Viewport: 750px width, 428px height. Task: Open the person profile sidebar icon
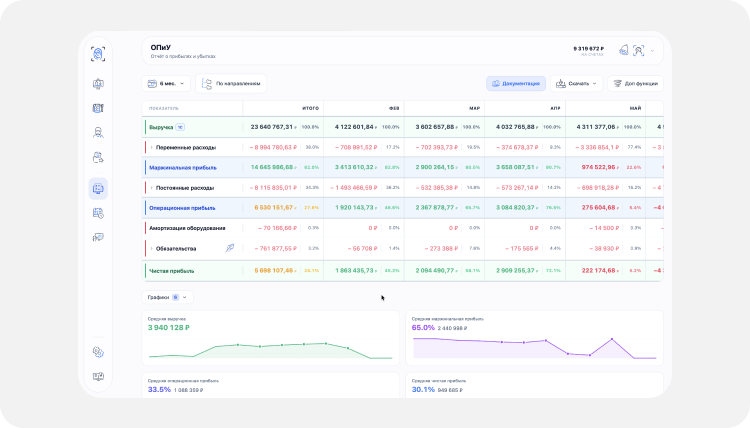click(98, 133)
